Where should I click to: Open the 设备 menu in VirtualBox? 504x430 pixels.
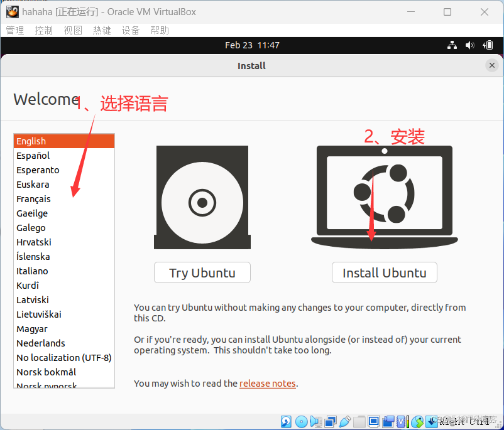coord(131,30)
